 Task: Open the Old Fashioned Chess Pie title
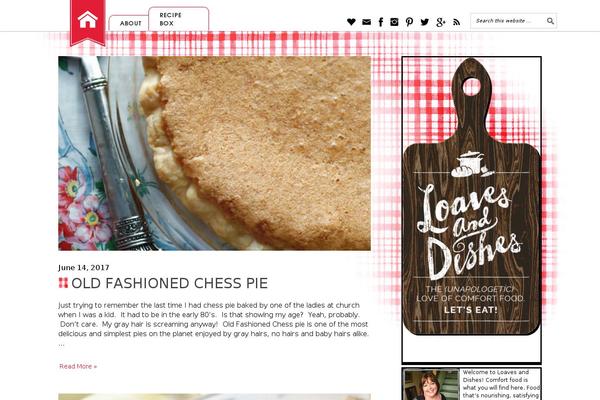tap(170, 283)
